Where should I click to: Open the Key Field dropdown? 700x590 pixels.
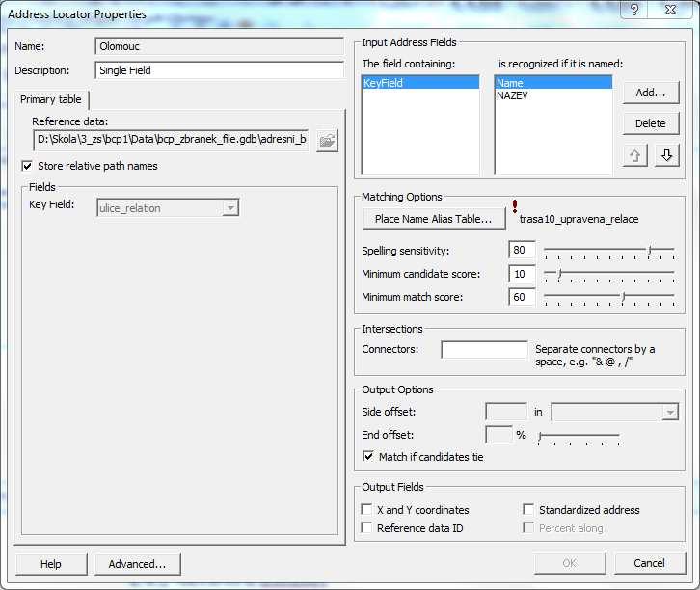coord(230,208)
